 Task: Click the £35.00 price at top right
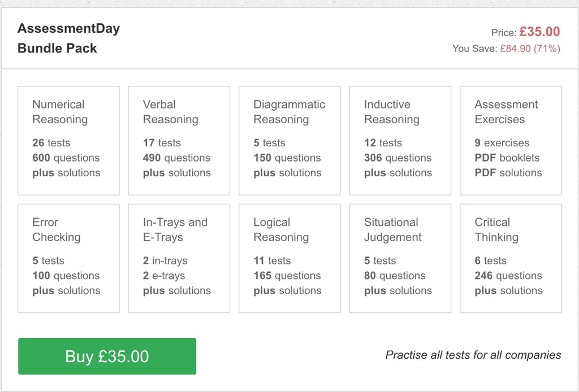click(539, 32)
